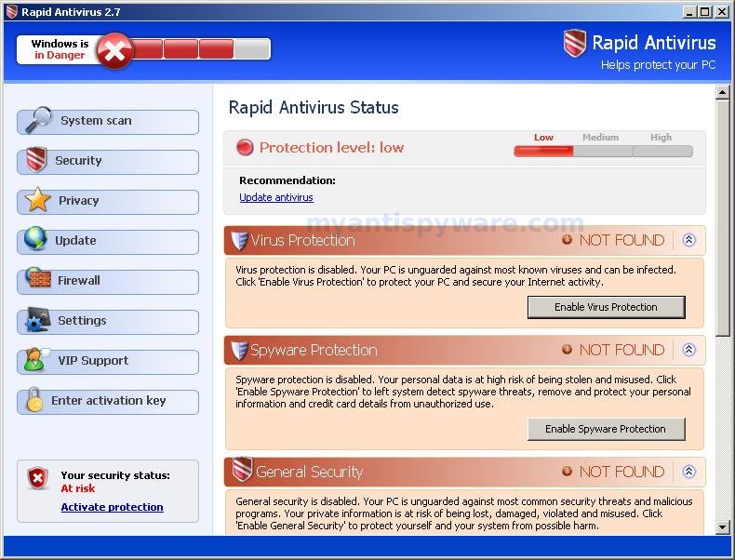The image size is (735, 560).
Task: Click the General Security shield icon
Action: point(242,469)
